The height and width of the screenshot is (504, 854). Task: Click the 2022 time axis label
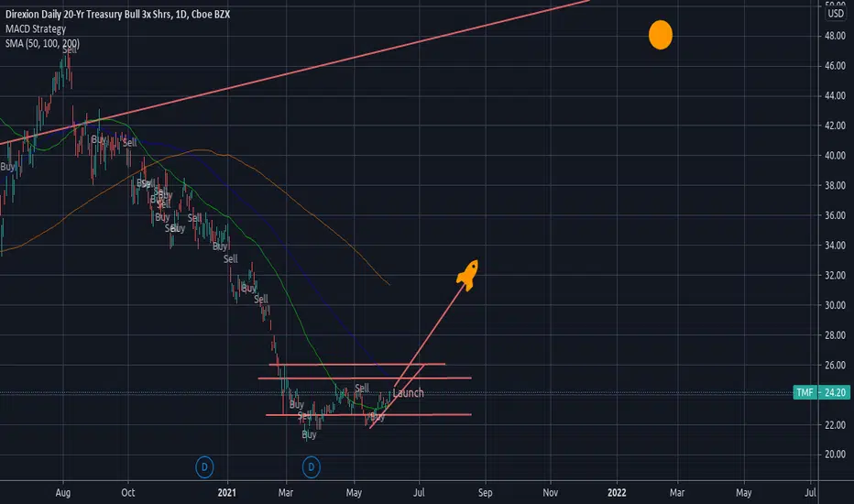617,493
